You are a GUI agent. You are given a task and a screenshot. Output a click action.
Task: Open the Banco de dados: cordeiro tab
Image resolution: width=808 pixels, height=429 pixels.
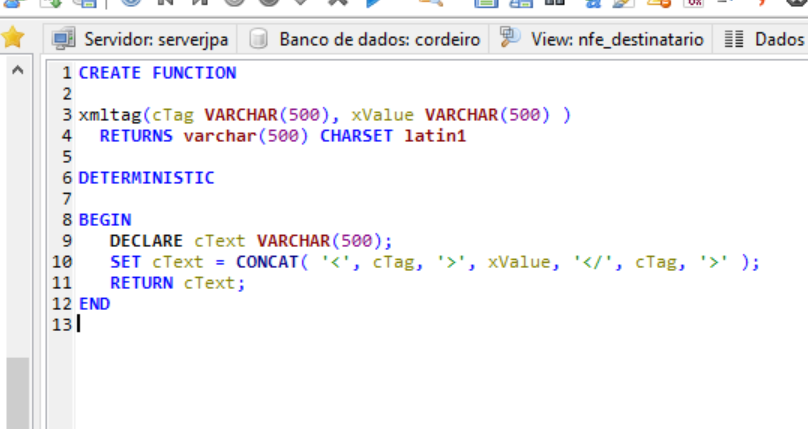click(363, 39)
